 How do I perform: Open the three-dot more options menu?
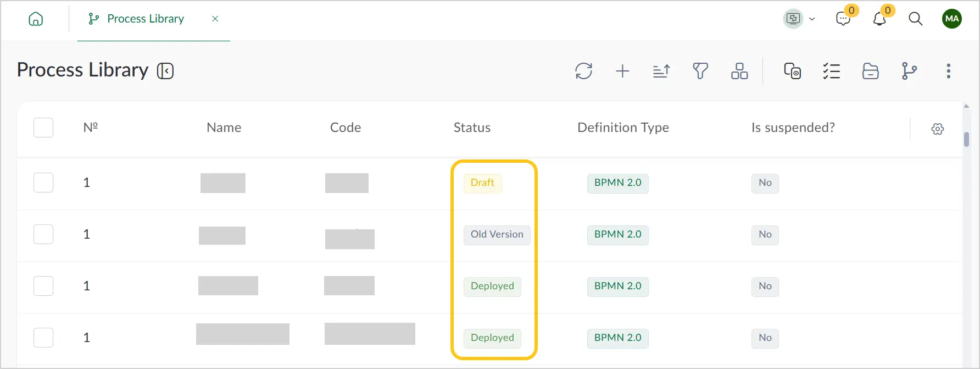[948, 71]
